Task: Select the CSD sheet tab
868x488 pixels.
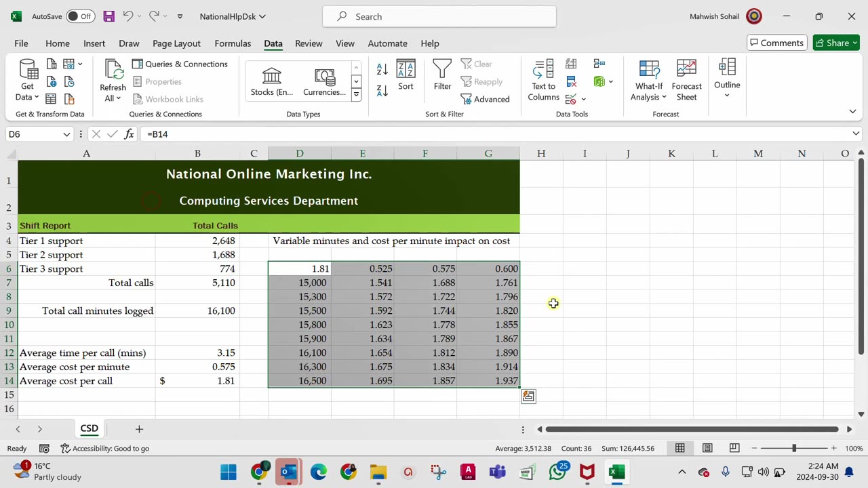Action: pyautogui.click(x=90, y=428)
